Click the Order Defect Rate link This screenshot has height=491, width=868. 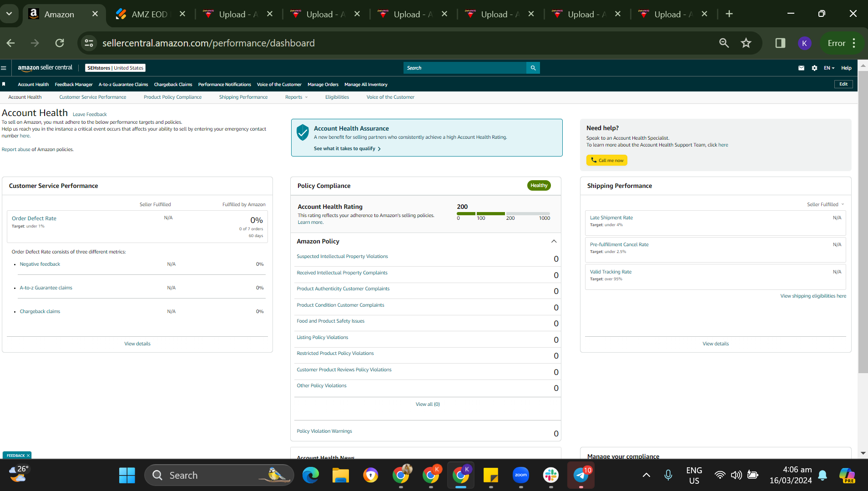pyautogui.click(x=34, y=218)
